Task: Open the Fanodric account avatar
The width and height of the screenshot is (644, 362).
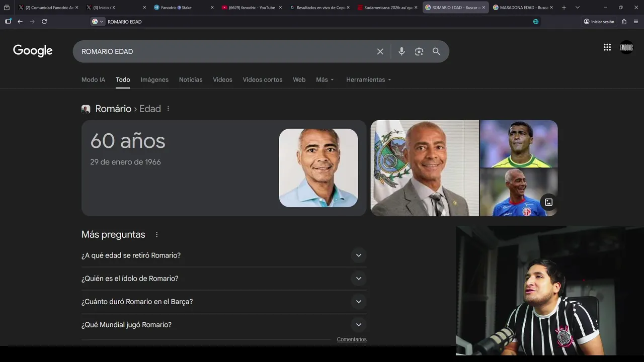Action: pos(626,47)
